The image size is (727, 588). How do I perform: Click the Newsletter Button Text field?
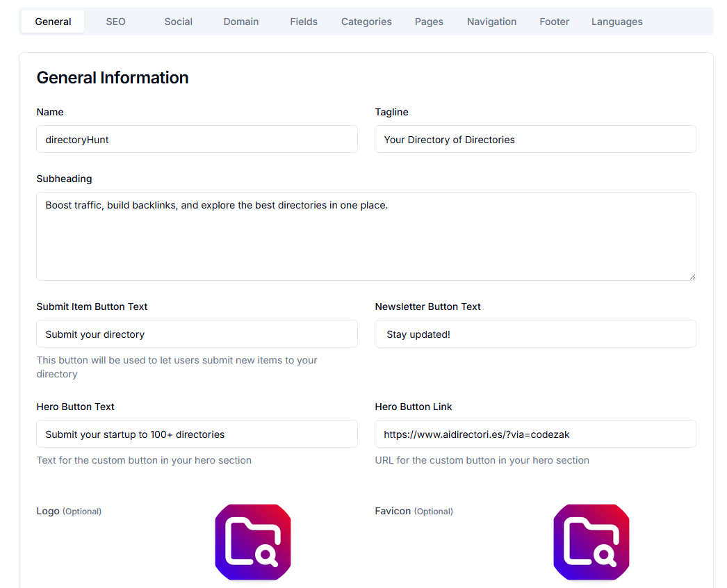535,334
